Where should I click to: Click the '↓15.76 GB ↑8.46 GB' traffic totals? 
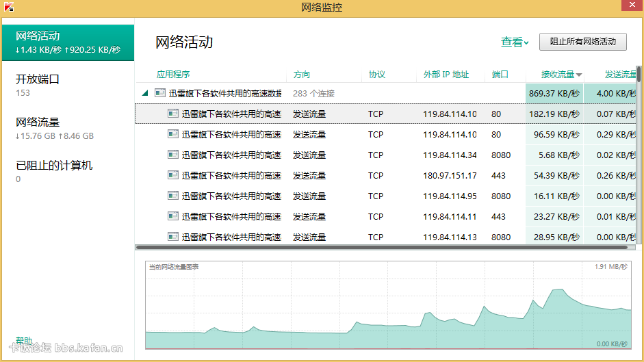pyautogui.click(x=55, y=136)
